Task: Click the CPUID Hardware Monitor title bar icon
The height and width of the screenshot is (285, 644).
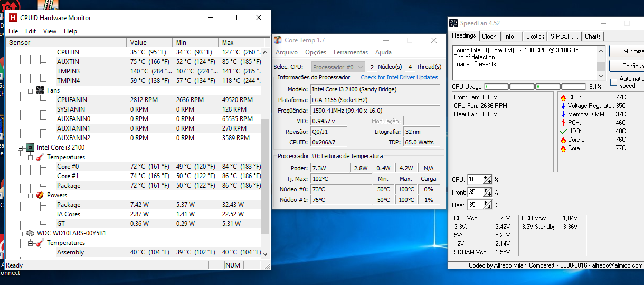Action: coord(13,17)
